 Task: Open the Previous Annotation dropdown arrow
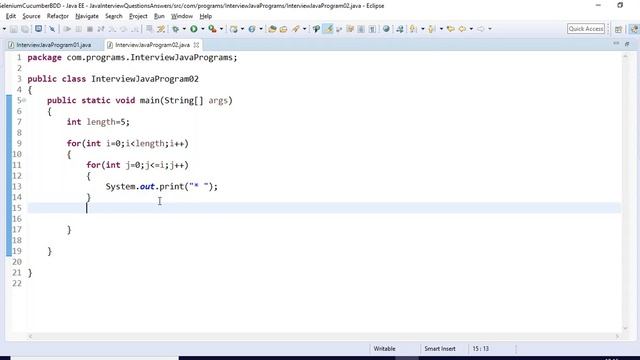coord(441,29)
